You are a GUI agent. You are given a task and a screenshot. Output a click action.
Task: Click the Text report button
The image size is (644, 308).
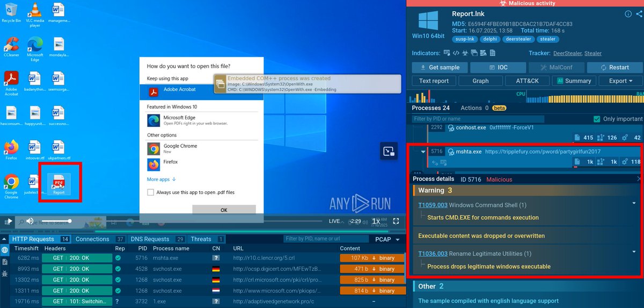tap(434, 81)
